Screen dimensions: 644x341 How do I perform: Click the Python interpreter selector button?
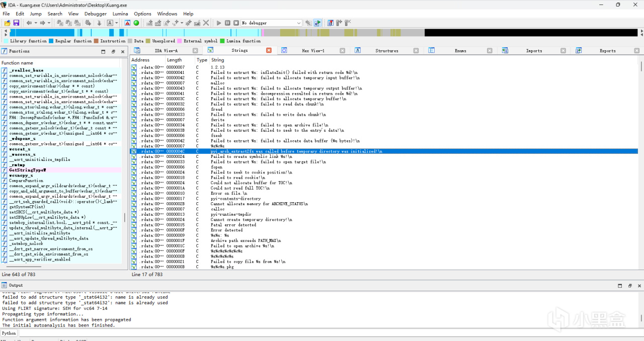[x=9, y=333]
